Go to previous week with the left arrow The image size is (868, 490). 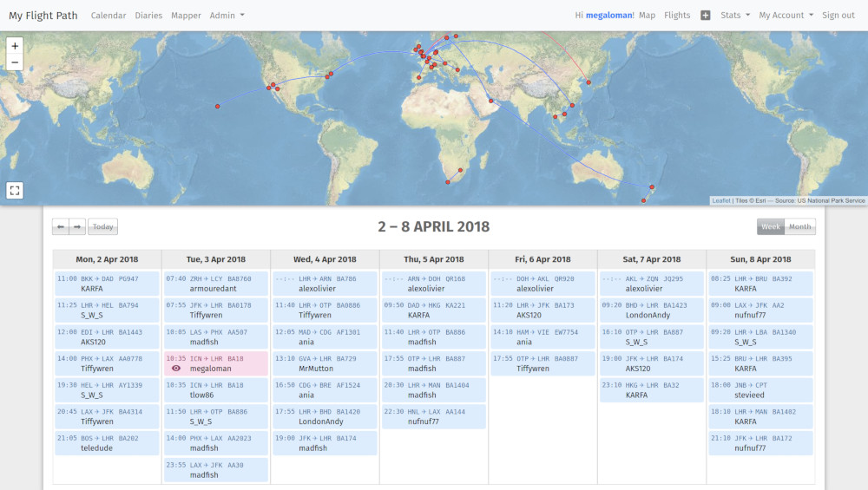61,227
